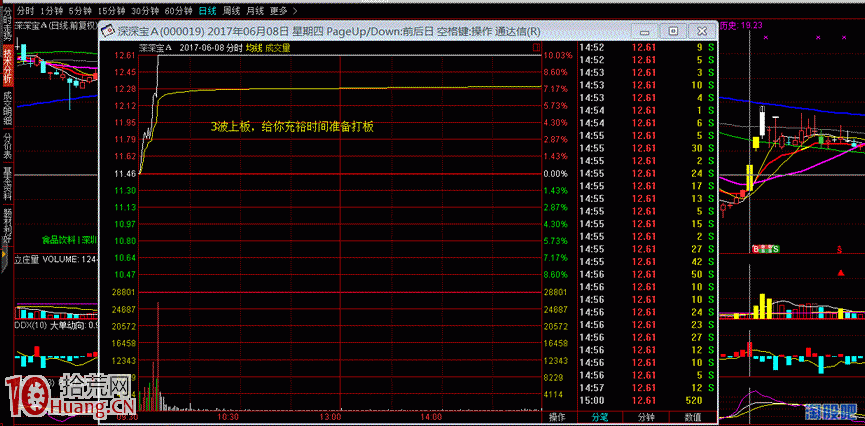865x426 pixels.
Task: Click the yellow 均线 legend label
Action: (x=254, y=48)
